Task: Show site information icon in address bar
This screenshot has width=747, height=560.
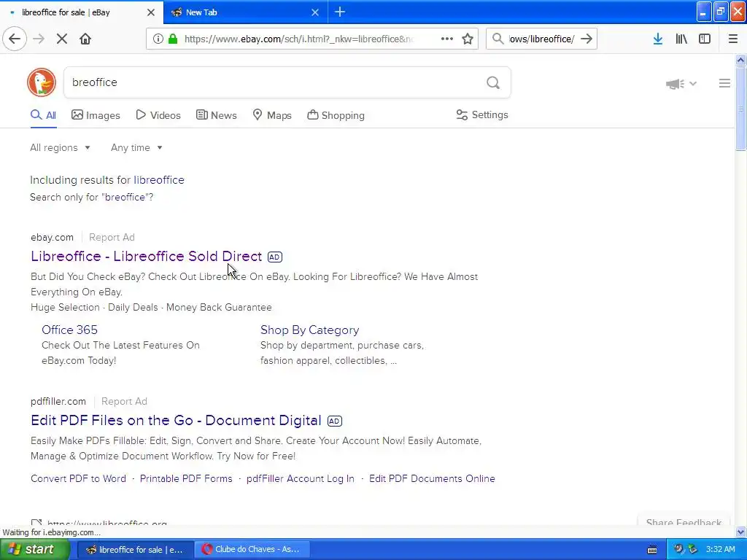Action: 158,39
